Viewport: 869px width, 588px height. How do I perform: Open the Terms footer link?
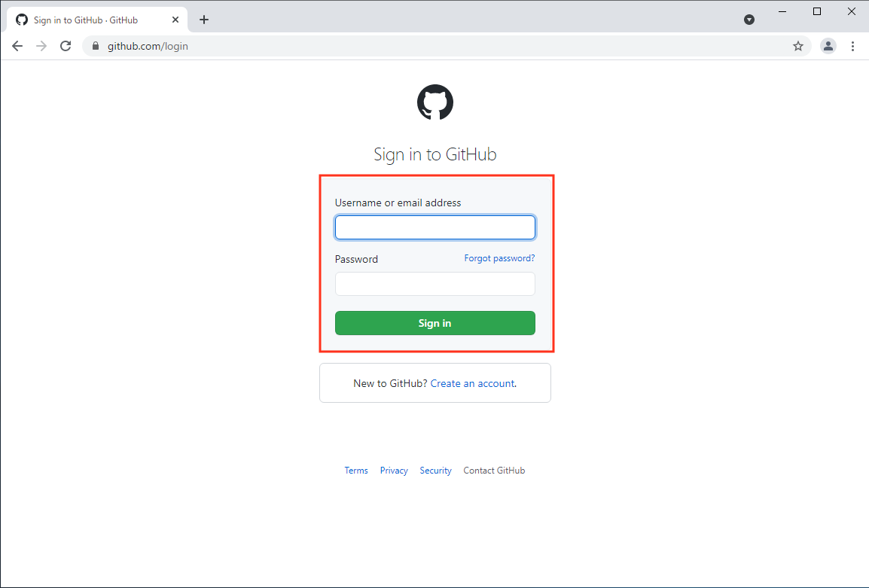(355, 471)
